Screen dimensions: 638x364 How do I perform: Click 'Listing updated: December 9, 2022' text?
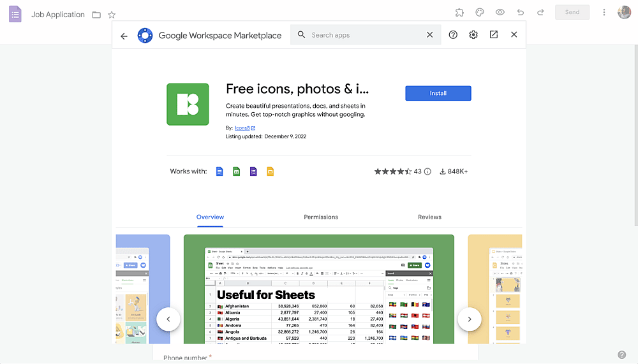pyautogui.click(x=266, y=136)
